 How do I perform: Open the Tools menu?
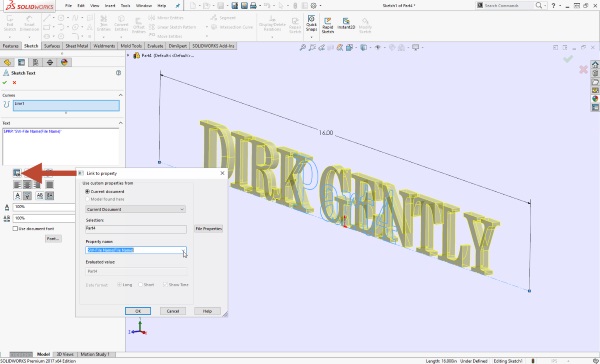[126, 6]
